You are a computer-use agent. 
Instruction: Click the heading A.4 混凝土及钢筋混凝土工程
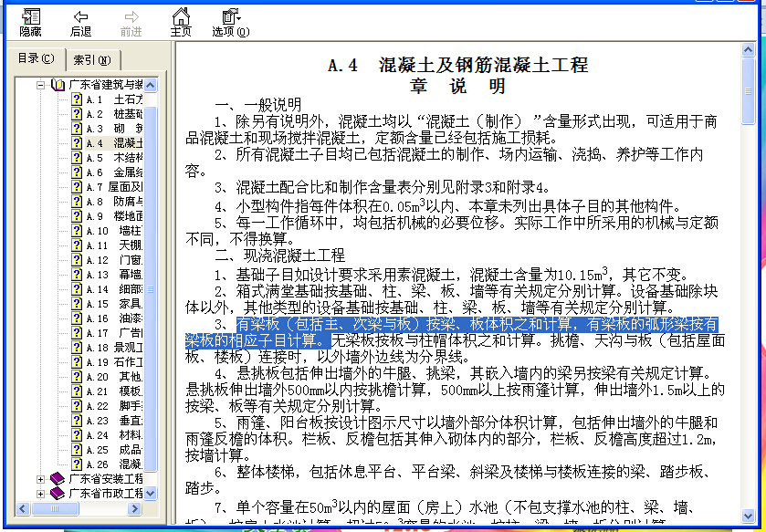tap(458, 65)
